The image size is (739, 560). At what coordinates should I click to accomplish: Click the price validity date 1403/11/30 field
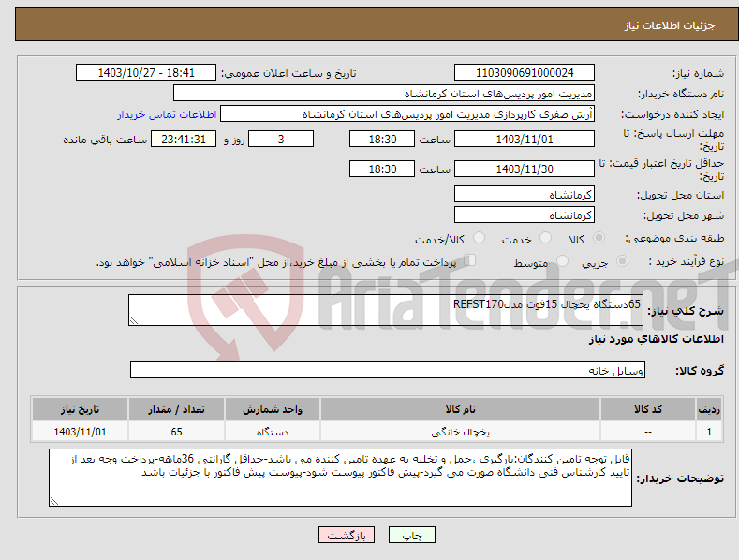525,169
